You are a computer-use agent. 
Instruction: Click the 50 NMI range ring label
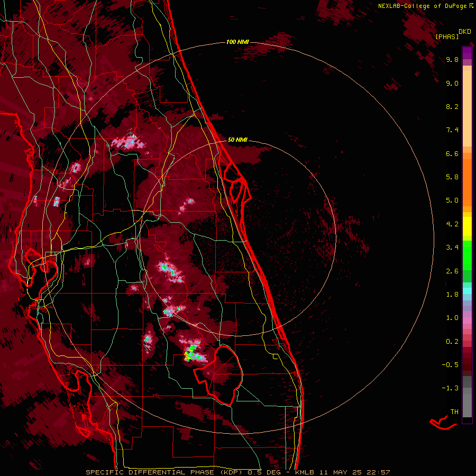pos(237,140)
